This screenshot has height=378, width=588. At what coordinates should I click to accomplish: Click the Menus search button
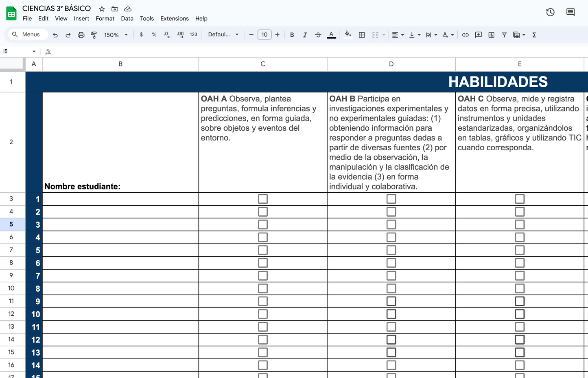pos(26,35)
